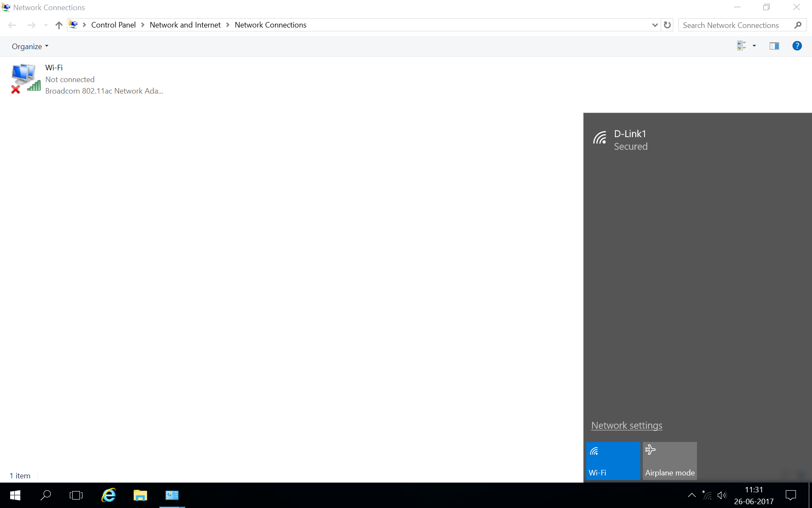Click the Not connected status text
Image resolution: width=812 pixels, height=508 pixels.
(x=70, y=80)
